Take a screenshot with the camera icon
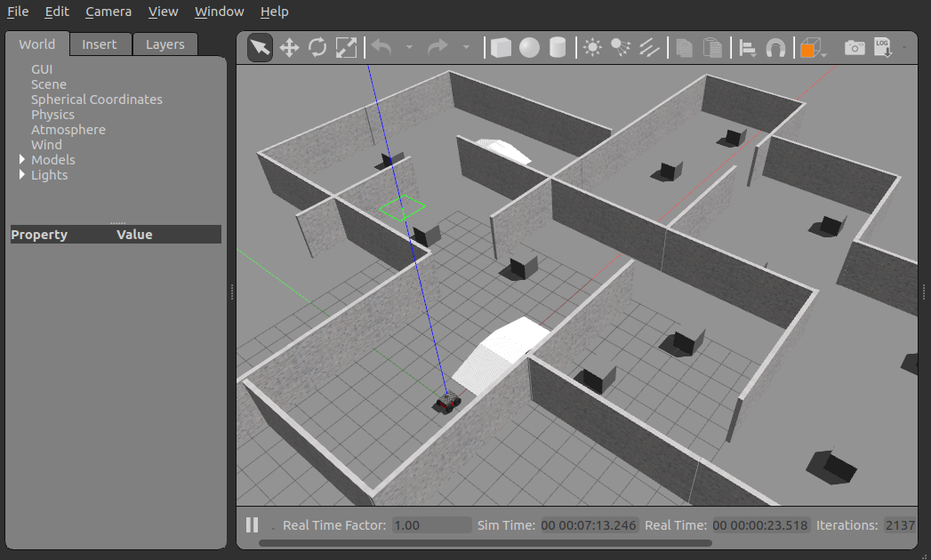931x560 pixels. [855, 47]
